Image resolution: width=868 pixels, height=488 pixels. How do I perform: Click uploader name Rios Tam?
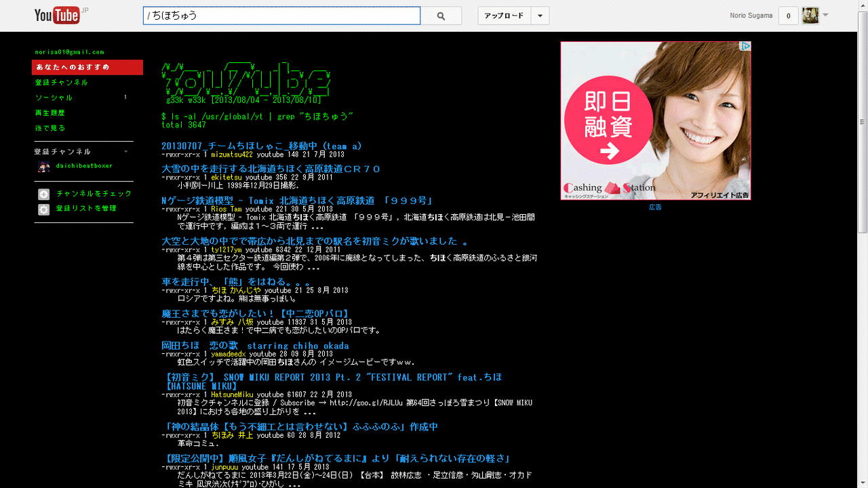click(x=226, y=209)
